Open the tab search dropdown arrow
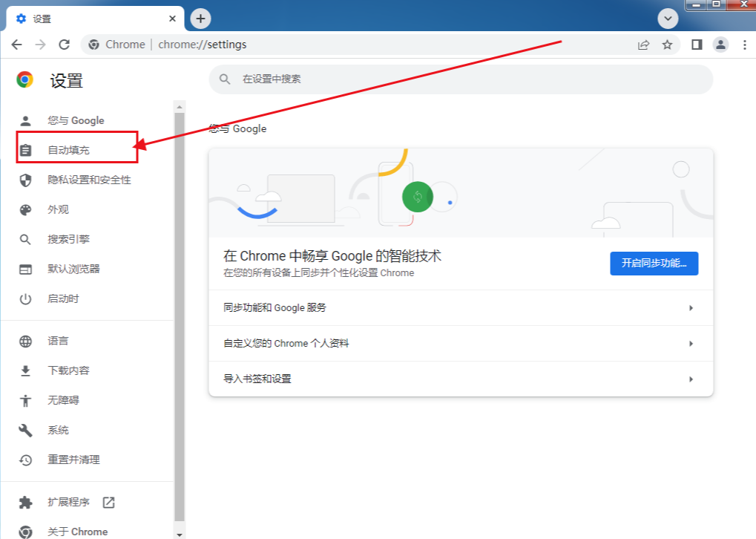This screenshot has width=756, height=539. tap(668, 19)
